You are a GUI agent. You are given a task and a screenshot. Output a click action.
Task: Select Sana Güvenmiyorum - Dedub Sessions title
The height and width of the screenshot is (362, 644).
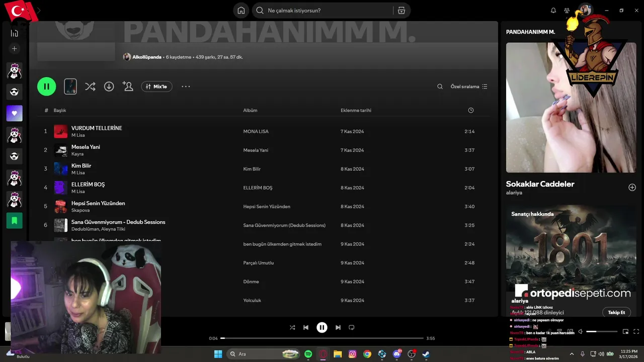tap(118, 222)
